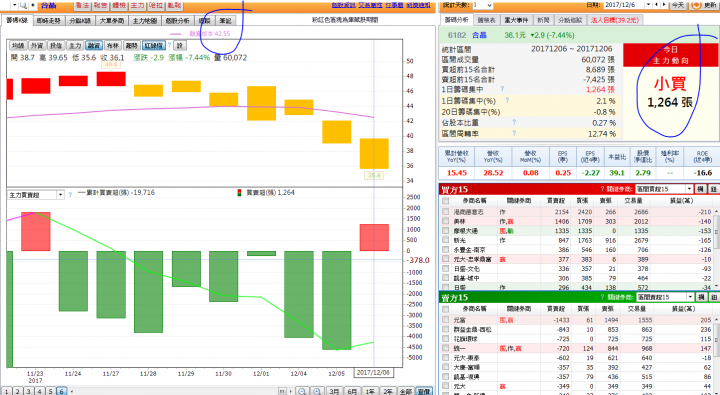Click the 更新 refresh icon button
This screenshot has height=395, width=720.
(x=704, y=5)
